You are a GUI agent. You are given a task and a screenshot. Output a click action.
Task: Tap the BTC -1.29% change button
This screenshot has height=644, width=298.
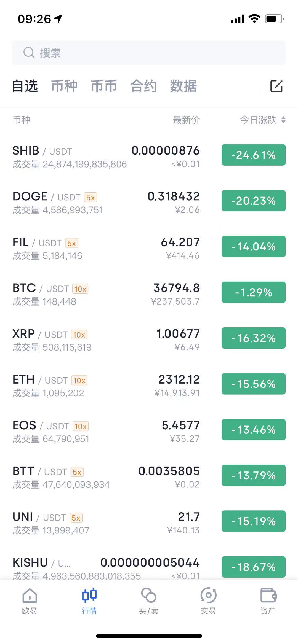pos(253,292)
